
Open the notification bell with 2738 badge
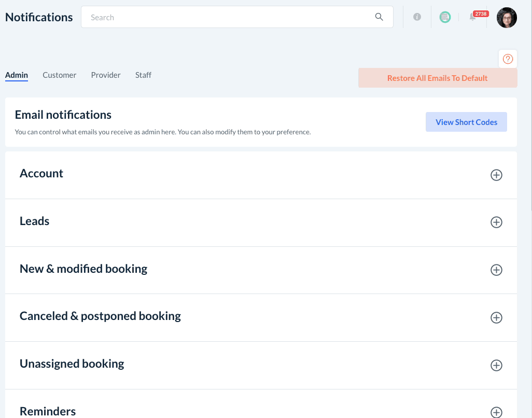point(473,17)
